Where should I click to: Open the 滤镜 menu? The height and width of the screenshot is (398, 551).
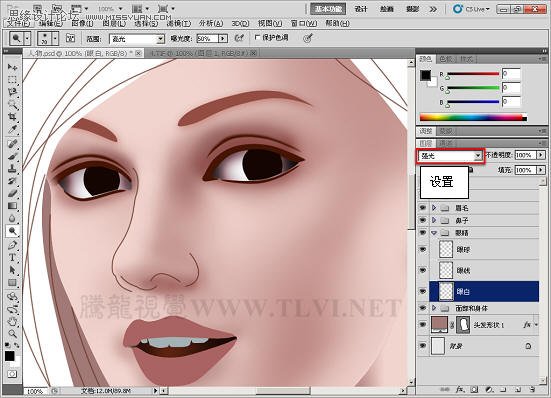pyautogui.click(x=179, y=24)
